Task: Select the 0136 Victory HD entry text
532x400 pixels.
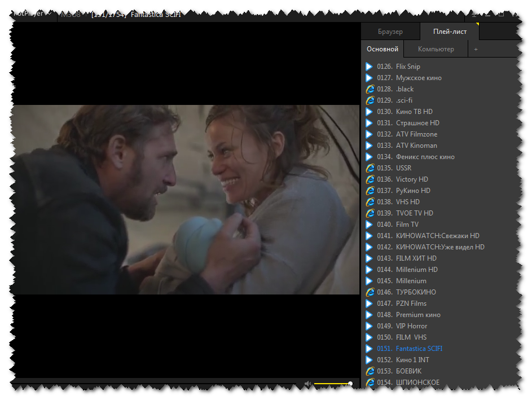Action: pos(402,179)
